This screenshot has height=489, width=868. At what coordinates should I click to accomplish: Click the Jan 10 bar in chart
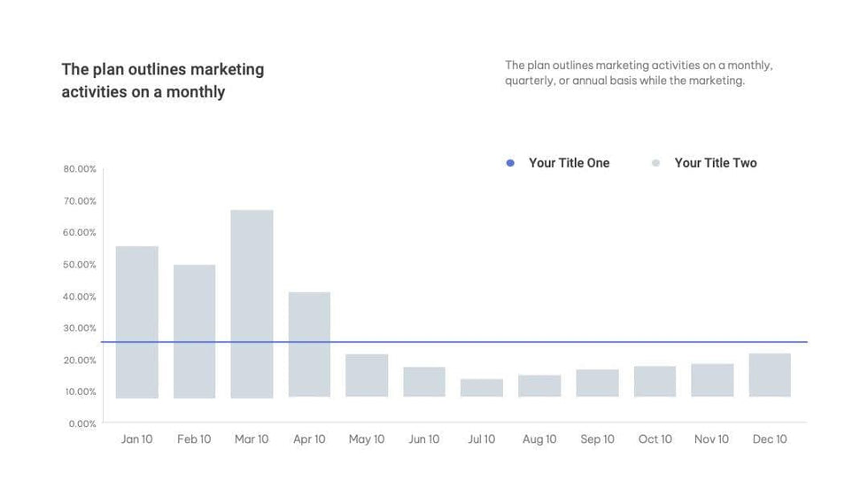(137, 322)
